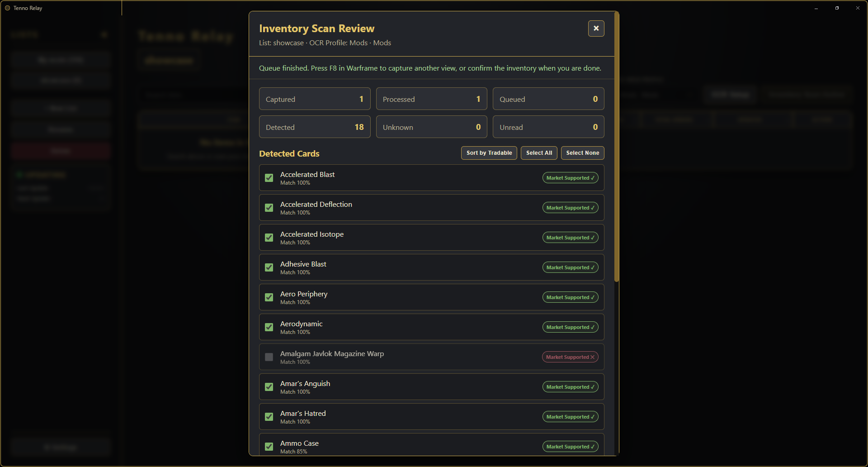This screenshot has height=467, width=868.
Task: Toggle the Aero Periphery checkbox
Action: 269,297
